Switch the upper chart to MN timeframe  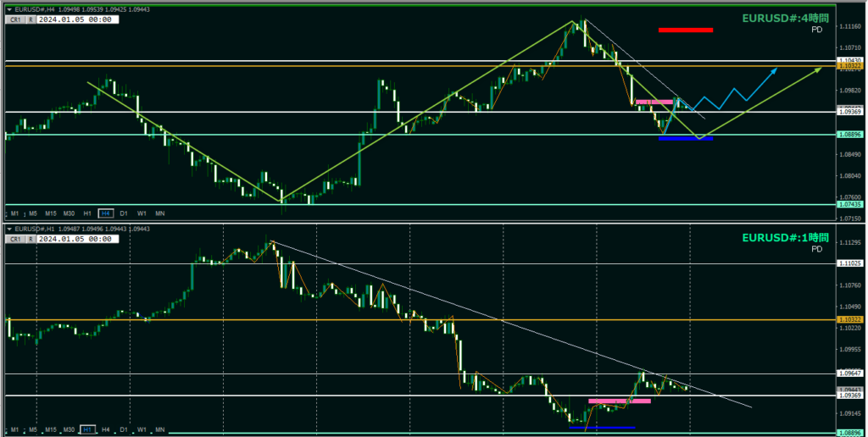(160, 213)
